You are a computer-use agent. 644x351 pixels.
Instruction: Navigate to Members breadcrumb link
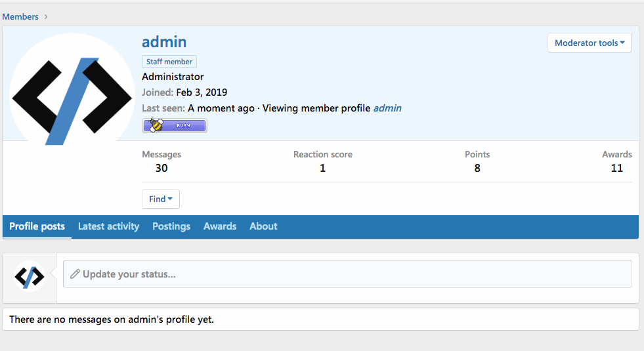click(x=20, y=16)
